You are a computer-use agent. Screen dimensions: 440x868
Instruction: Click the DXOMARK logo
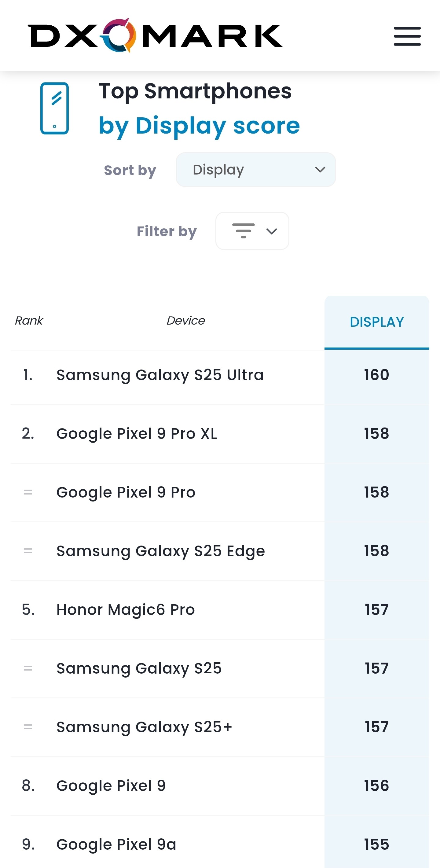pos(155,35)
